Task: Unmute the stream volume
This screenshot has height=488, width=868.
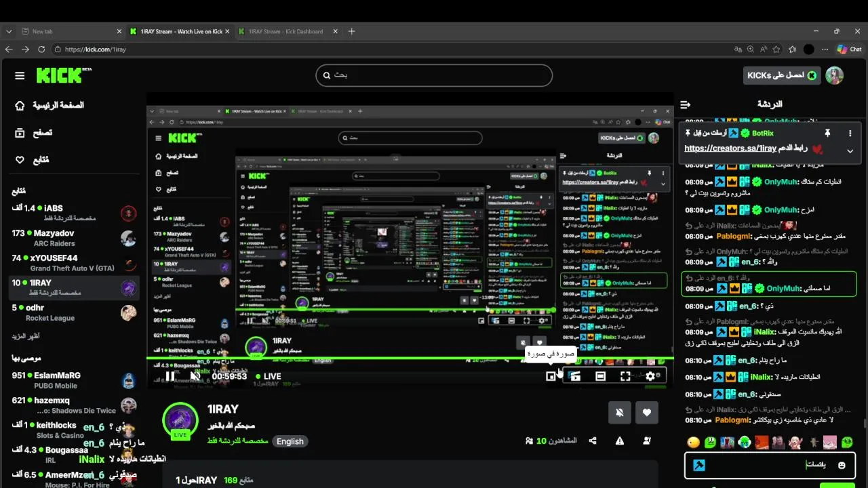Action: 195,376
